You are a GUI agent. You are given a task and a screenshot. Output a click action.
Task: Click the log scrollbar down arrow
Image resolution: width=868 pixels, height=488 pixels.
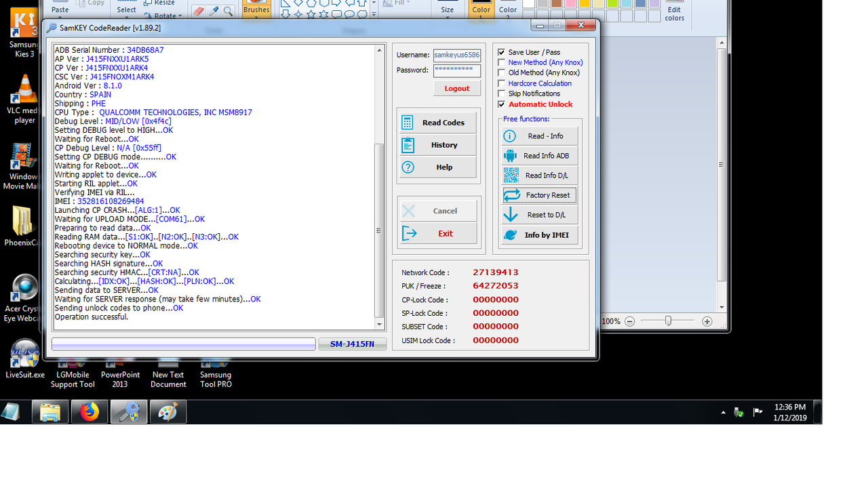click(379, 325)
